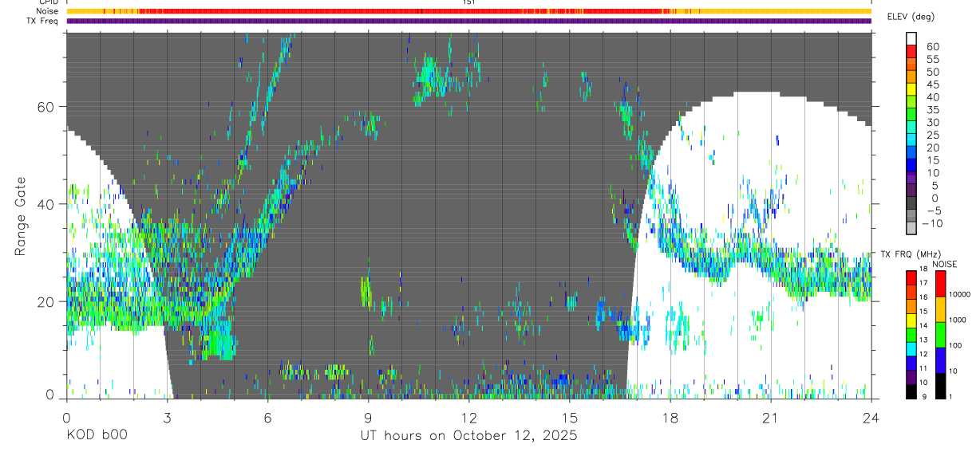Select the yellow swatch in the ELEV color bar
Image resolution: width=980 pixels, height=452 pixels.
(912, 89)
